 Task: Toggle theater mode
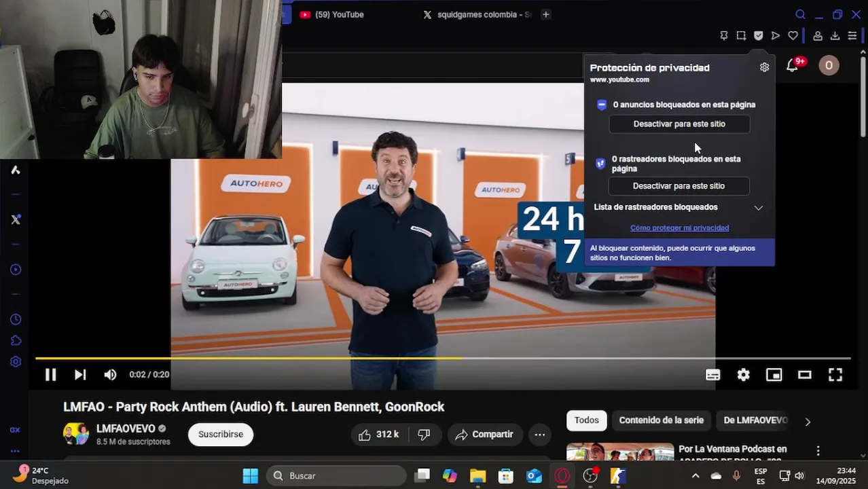805,375
